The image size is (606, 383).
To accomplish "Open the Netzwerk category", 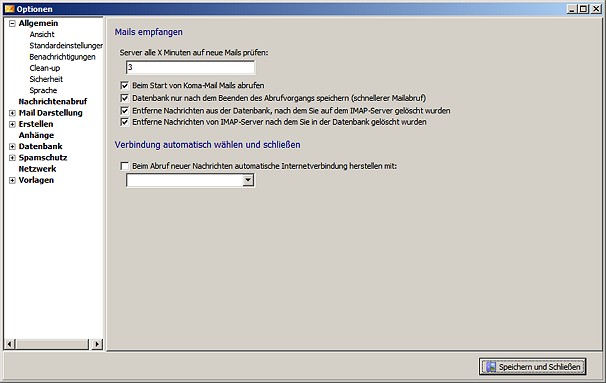I will point(37,169).
